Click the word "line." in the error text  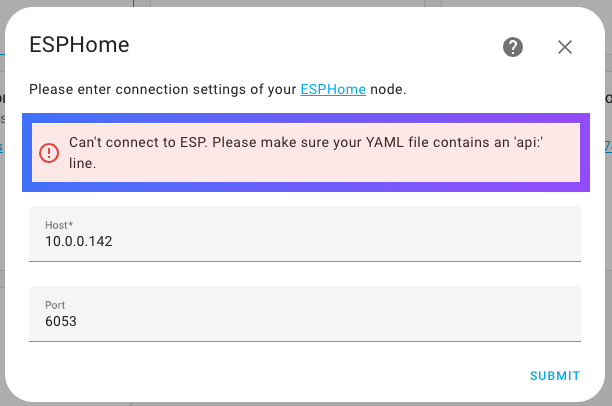point(82,163)
